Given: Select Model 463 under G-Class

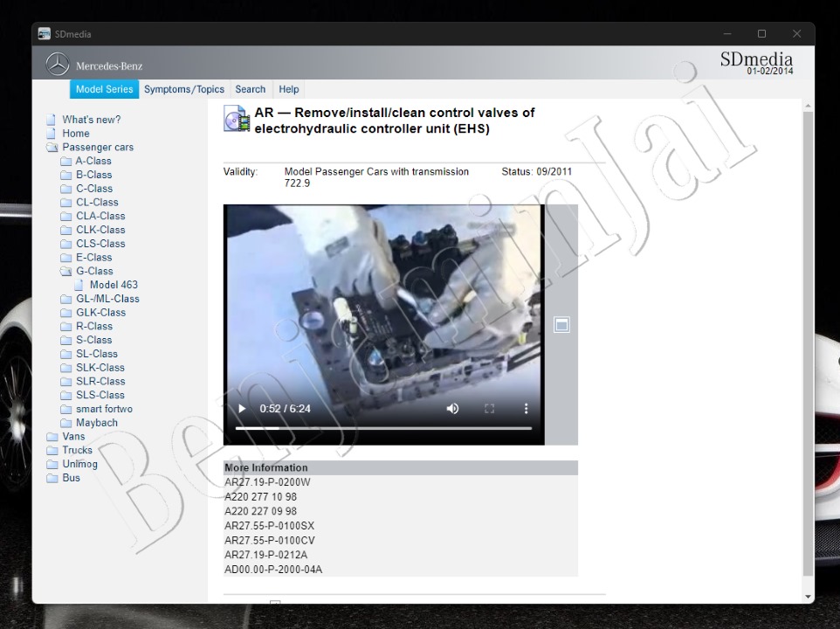Looking at the screenshot, I should [114, 285].
